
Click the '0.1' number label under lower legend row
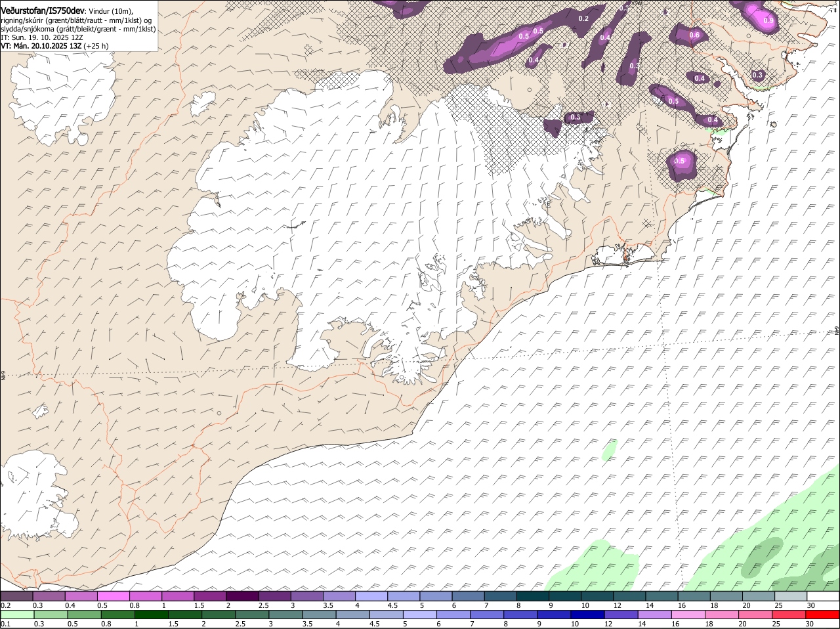click(x=6, y=624)
